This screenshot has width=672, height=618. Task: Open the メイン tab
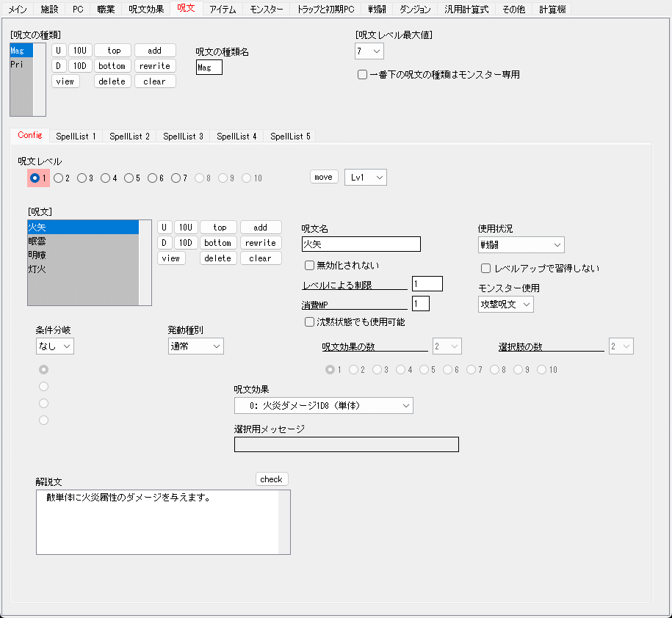pos(18,9)
